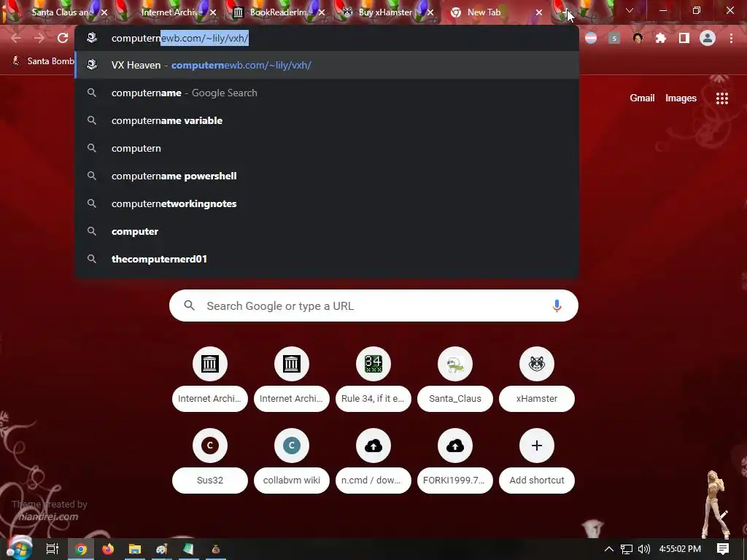Click the striped flag extension icon
Image resolution: width=747 pixels, height=560 pixels.
click(591, 38)
